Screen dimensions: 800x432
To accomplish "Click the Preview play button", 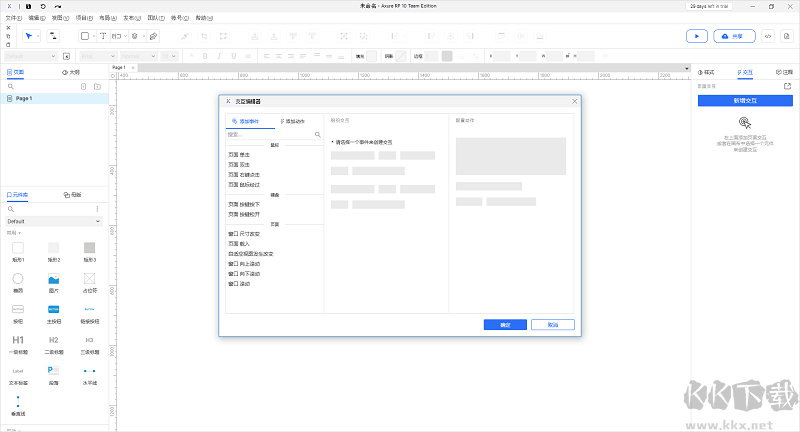I will click(696, 36).
